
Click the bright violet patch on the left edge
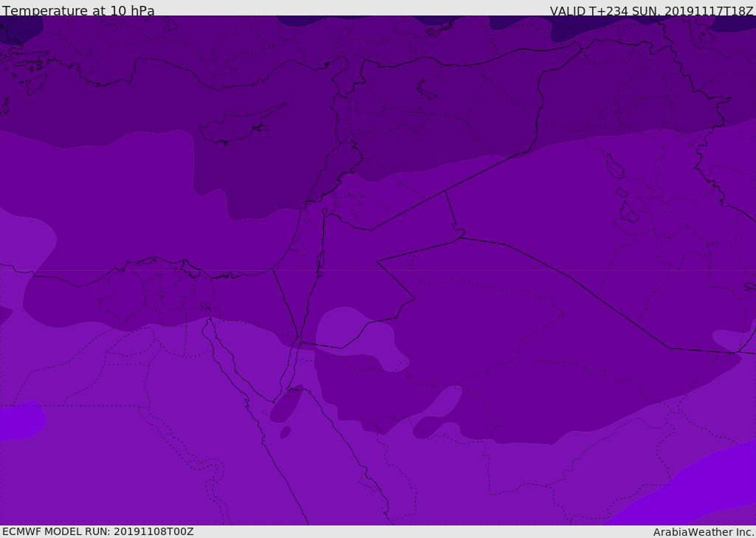pos(21,419)
